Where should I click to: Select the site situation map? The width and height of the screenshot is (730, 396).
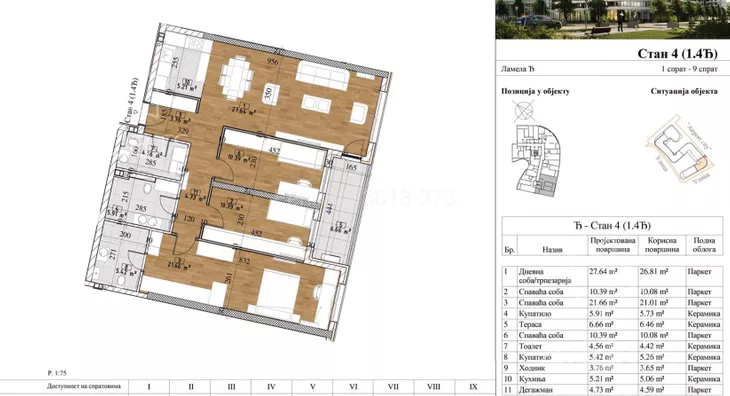(x=680, y=149)
